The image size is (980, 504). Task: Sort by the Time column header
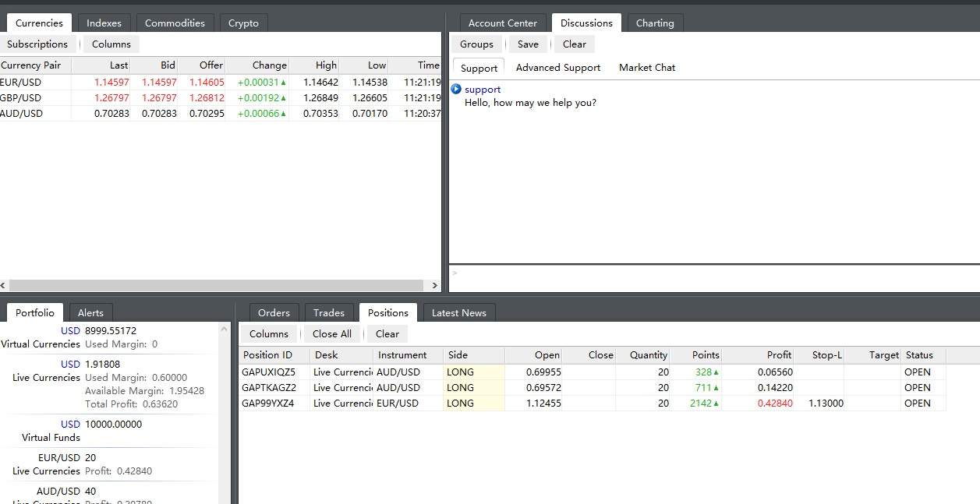point(415,65)
